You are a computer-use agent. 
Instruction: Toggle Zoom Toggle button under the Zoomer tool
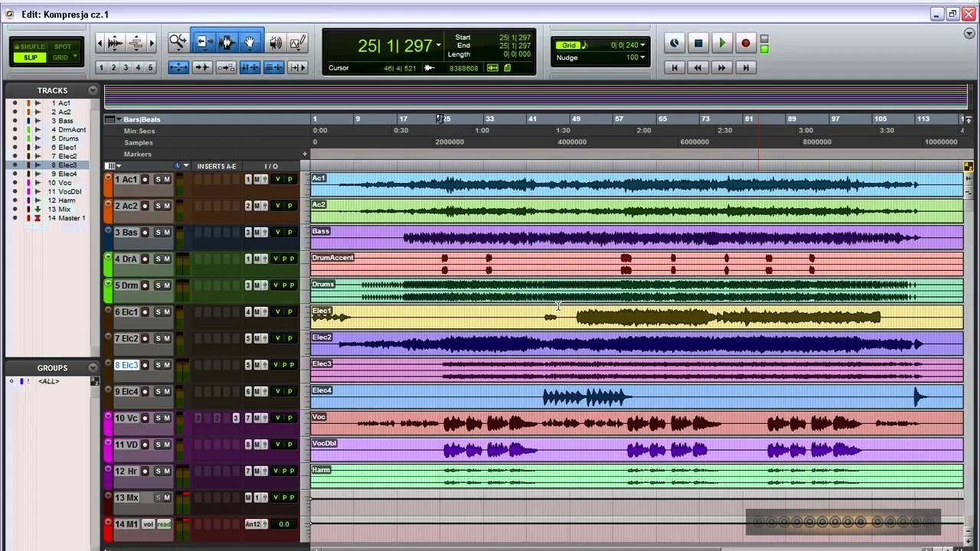[178, 67]
